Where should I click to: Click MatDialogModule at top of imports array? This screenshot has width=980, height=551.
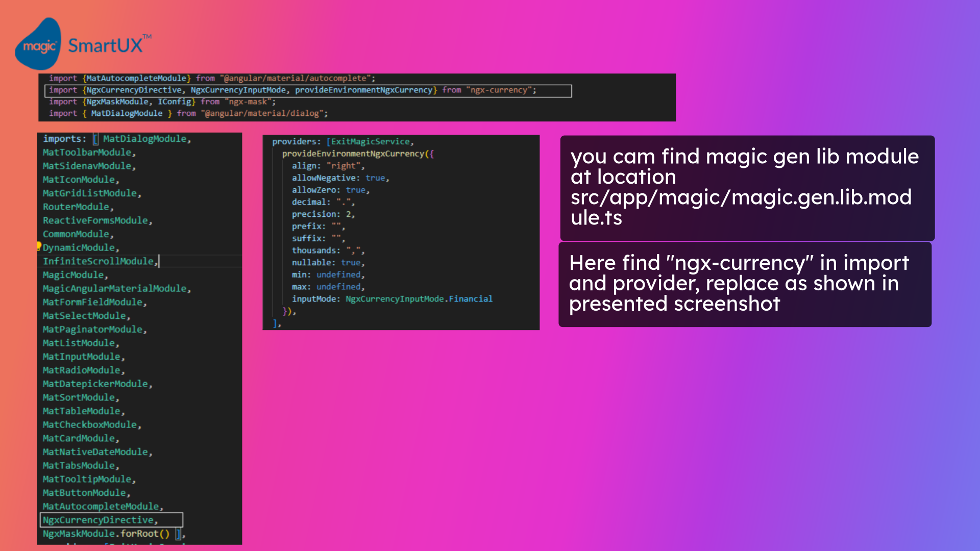[145, 138]
